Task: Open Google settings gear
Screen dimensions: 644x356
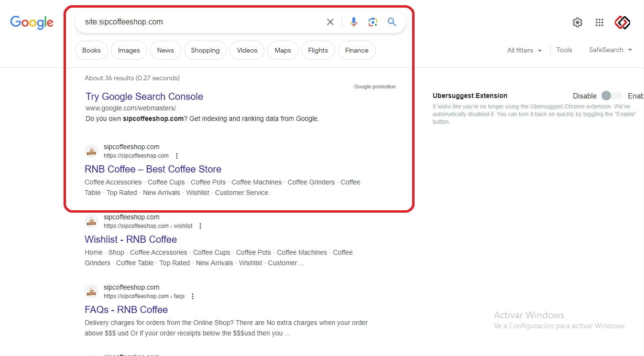Action: click(578, 22)
